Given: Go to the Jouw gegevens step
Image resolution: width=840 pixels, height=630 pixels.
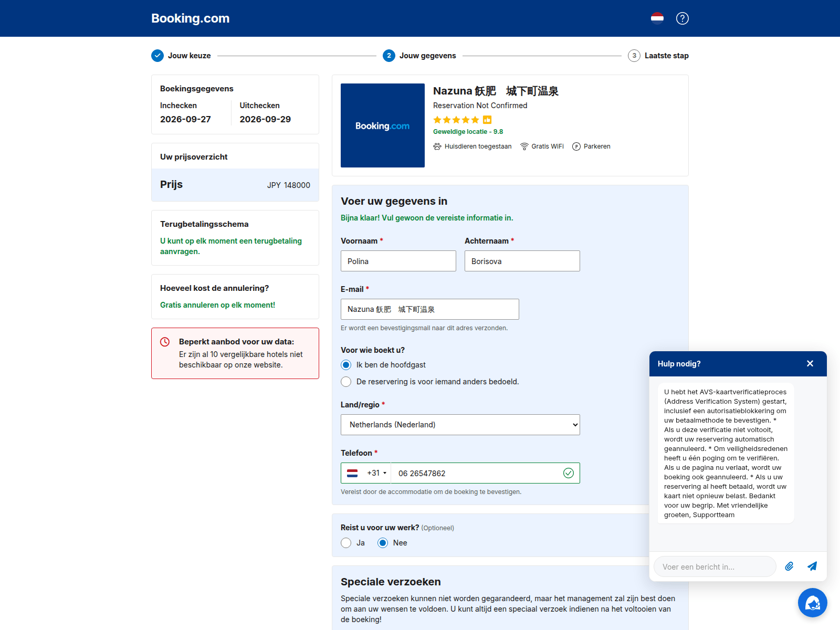Looking at the screenshot, I should click(427, 56).
